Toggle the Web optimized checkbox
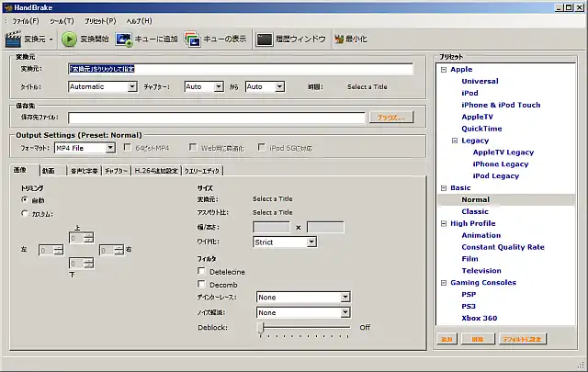Image resolution: width=588 pixels, height=372 pixels. (193, 147)
